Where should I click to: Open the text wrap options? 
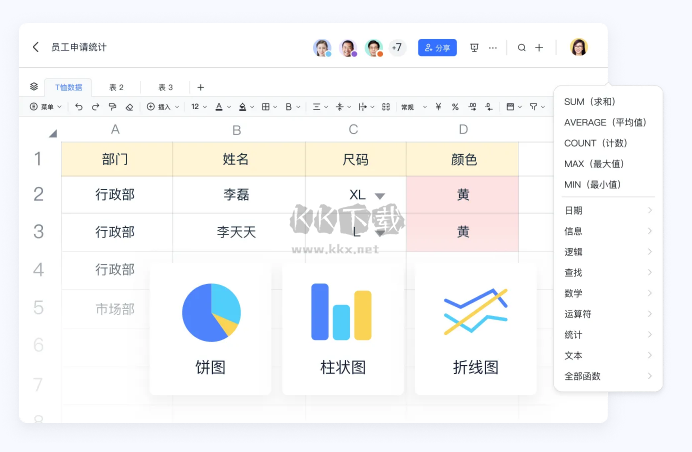[362, 107]
